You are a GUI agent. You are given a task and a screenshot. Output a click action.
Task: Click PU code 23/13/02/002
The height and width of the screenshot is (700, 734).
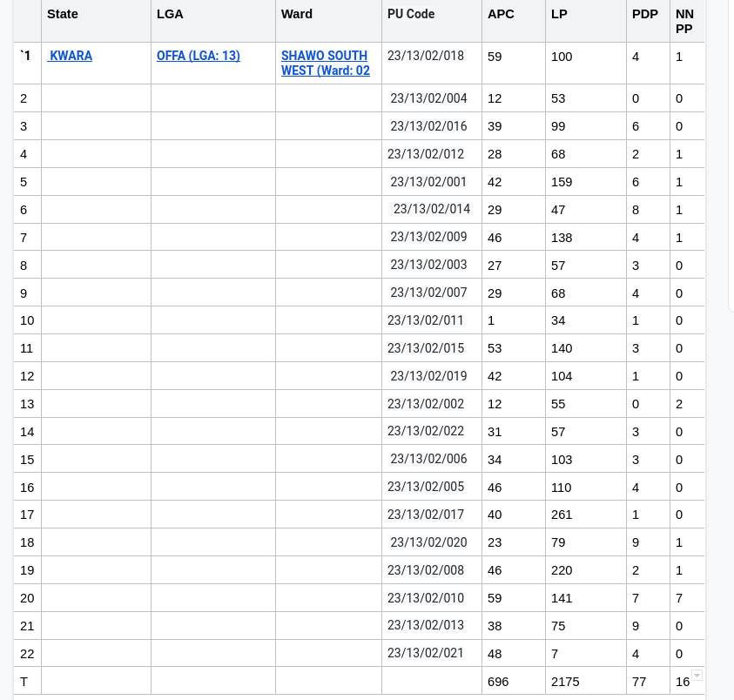coord(426,404)
